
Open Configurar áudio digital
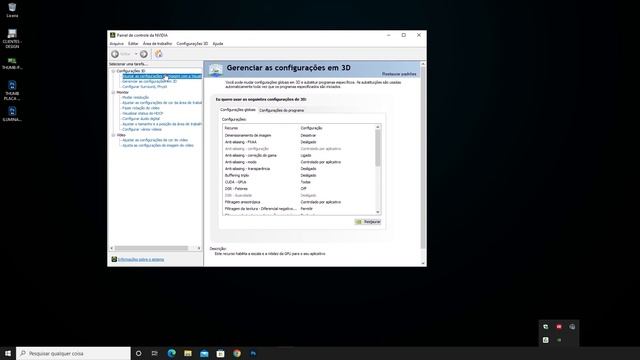pyautogui.click(x=141, y=119)
